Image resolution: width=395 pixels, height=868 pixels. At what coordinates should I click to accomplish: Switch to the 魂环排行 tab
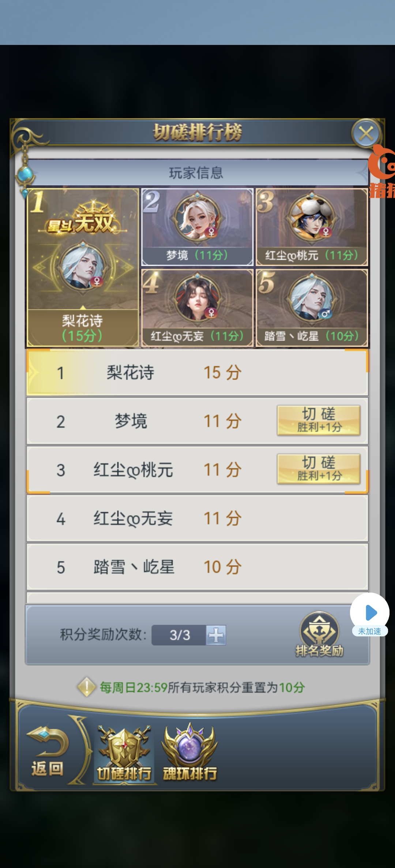(x=189, y=752)
